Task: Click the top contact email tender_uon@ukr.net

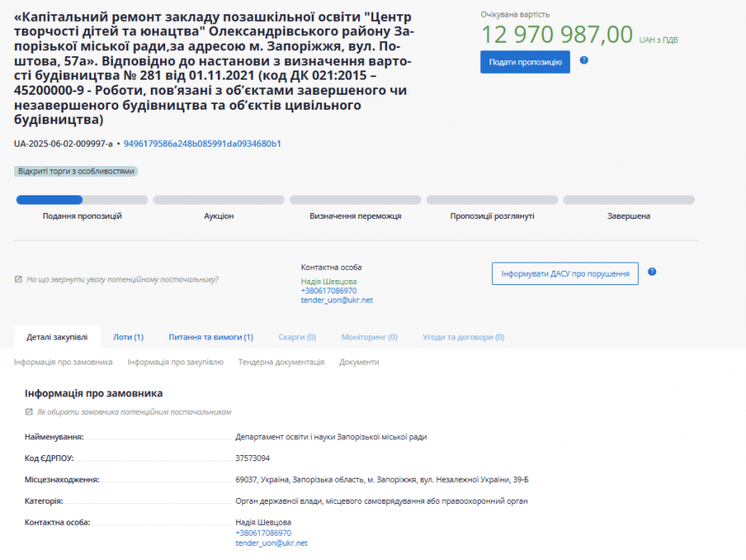Action: (x=337, y=300)
